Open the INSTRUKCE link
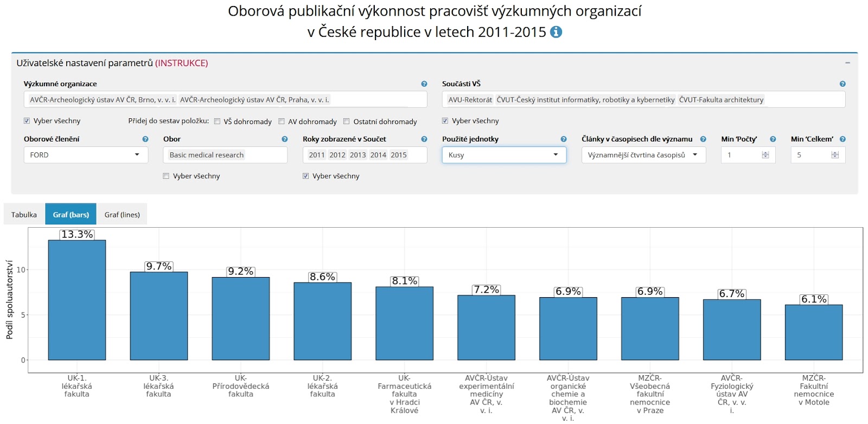The image size is (868, 424). (182, 63)
